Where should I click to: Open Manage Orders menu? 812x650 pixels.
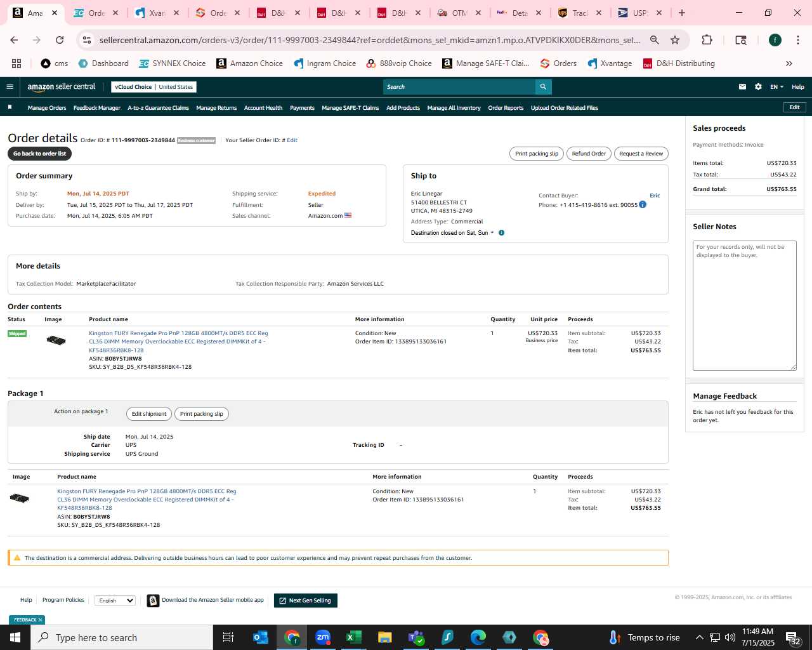click(x=47, y=108)
